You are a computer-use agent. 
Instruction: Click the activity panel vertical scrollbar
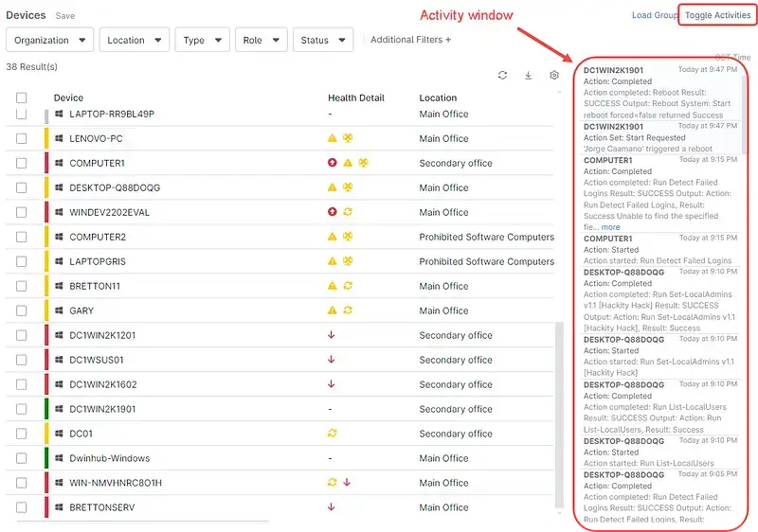click(x=744, y=114)
